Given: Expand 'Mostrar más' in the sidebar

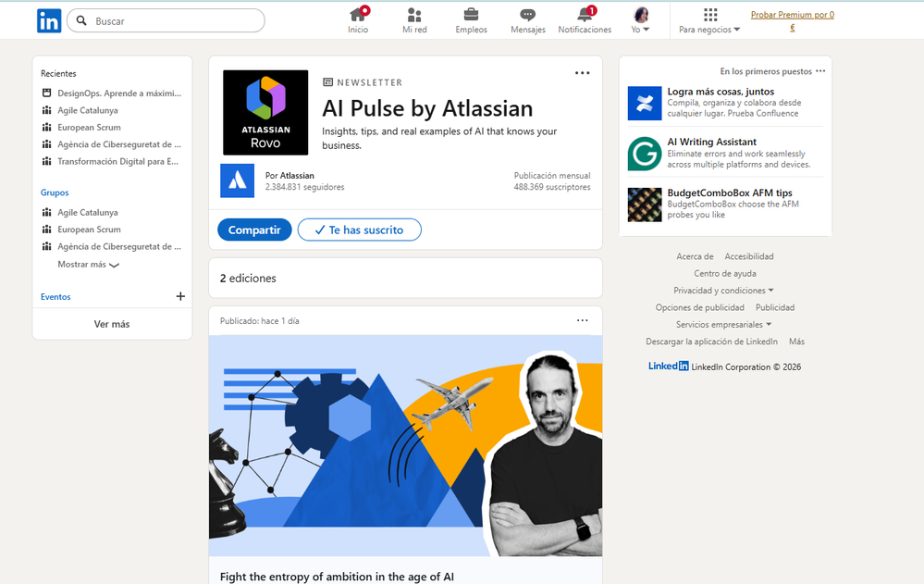Looking at the screenshot, I should 90,264.
